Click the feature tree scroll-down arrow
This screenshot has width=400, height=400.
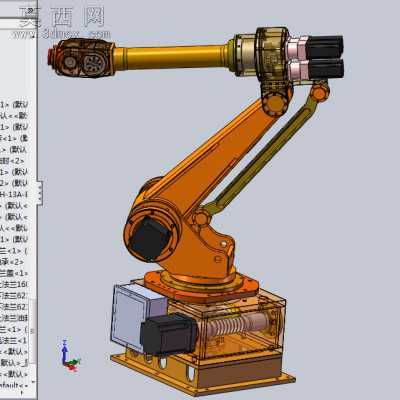[33, 382]
